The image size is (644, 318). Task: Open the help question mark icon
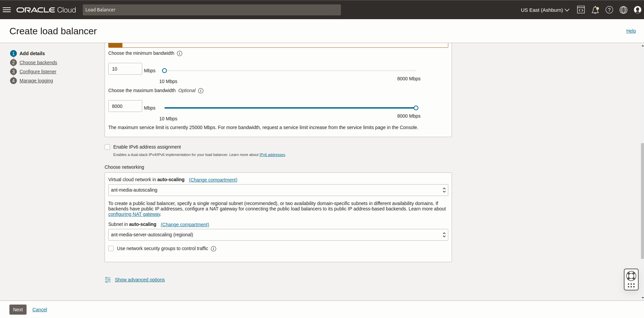pos(609,10)
